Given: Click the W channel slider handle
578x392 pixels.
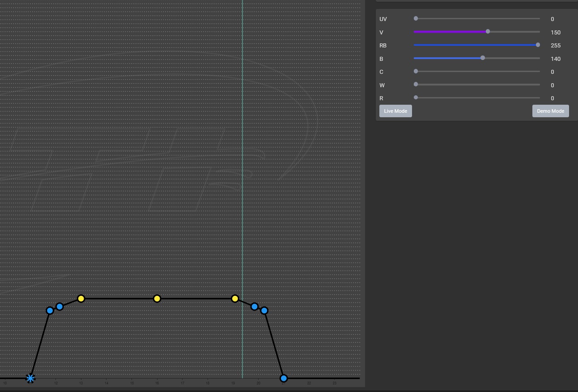Looking at the screenshot, I should click(416, 85).
